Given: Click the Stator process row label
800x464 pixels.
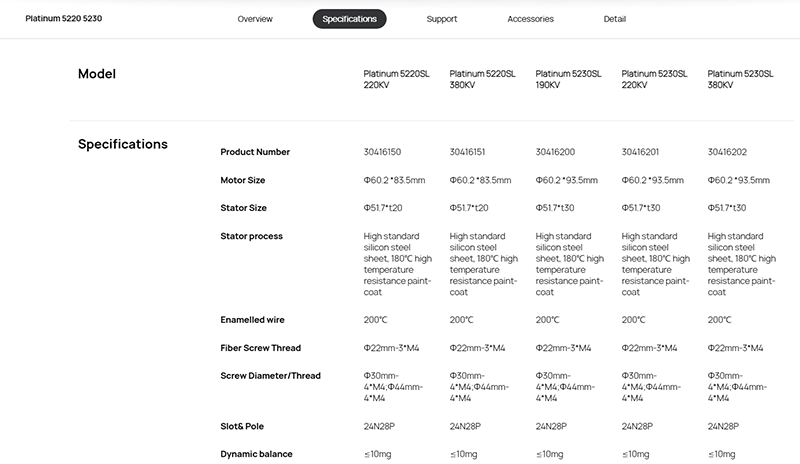Looking at the screenshot, I should click(252, 236).
